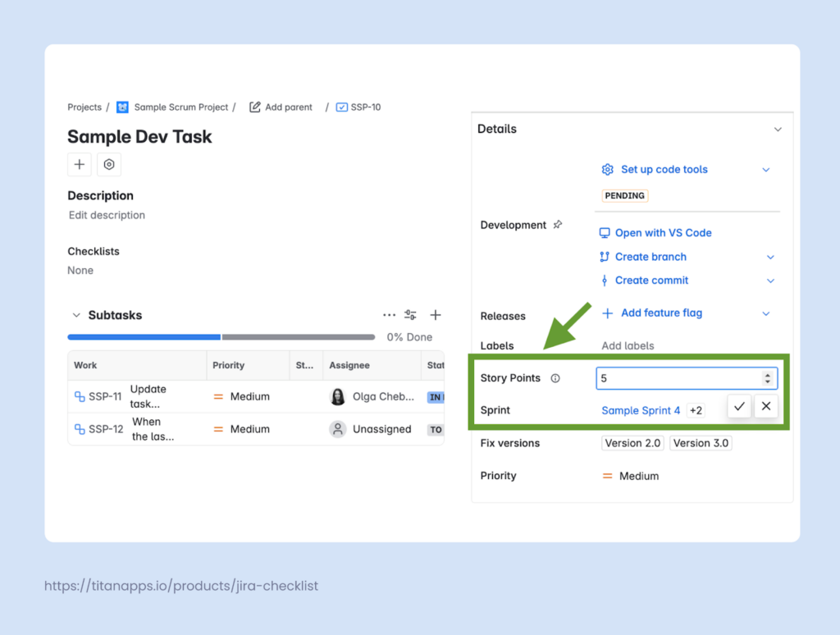This screenshot has width=840, height=635.
Task: Open the Subtasks more options ellipsis
Action: coord(390,315)
